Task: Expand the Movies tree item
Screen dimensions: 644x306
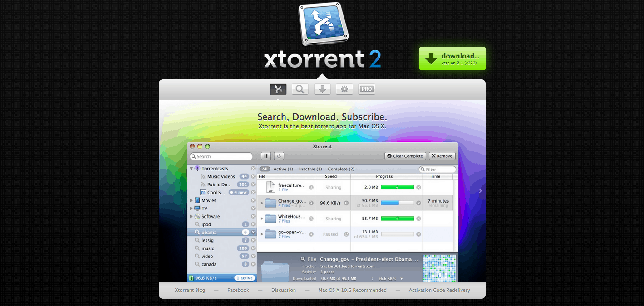Action: pos(192,200)
